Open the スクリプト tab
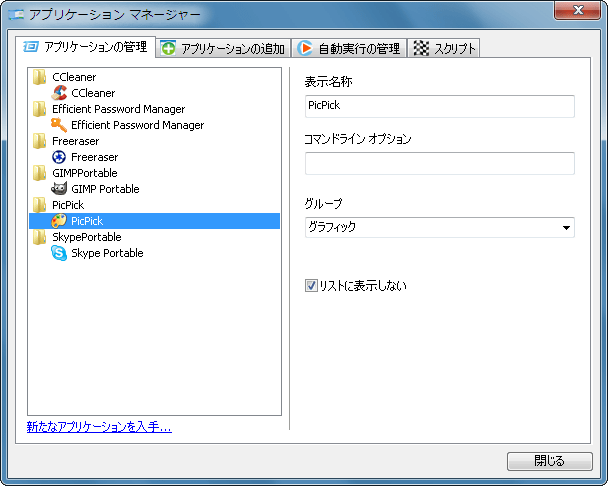 coord(444,48)
